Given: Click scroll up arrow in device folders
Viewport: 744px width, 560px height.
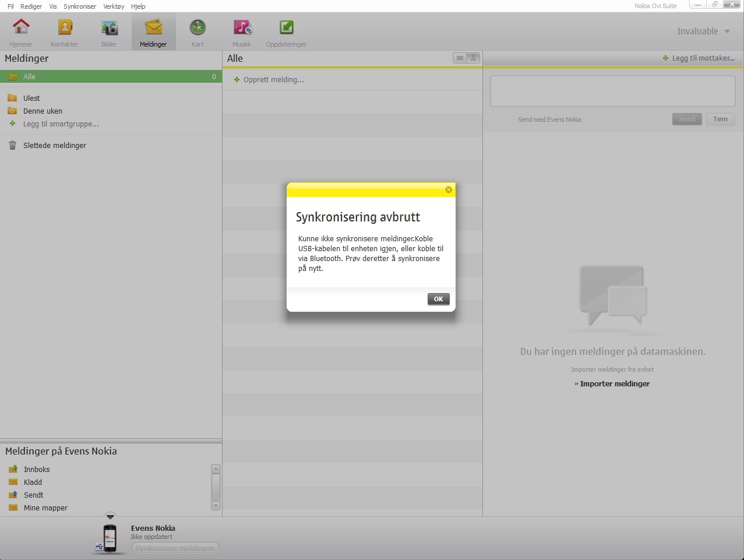Looking at the screenshot, I should tap(216, 469).
